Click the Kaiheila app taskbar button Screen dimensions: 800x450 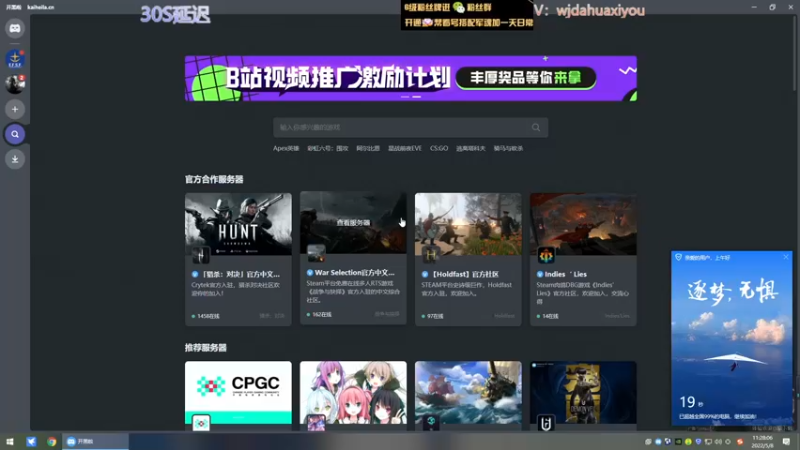point(95,442)
